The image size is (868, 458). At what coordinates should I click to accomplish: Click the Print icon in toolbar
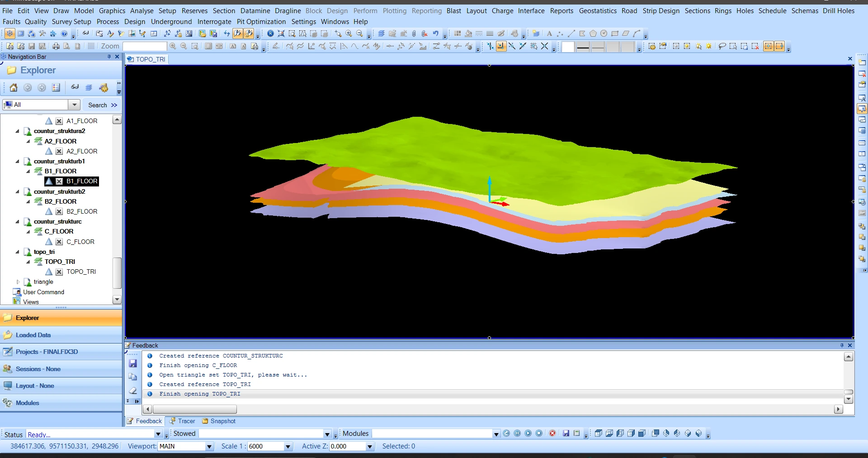(56, 46)
